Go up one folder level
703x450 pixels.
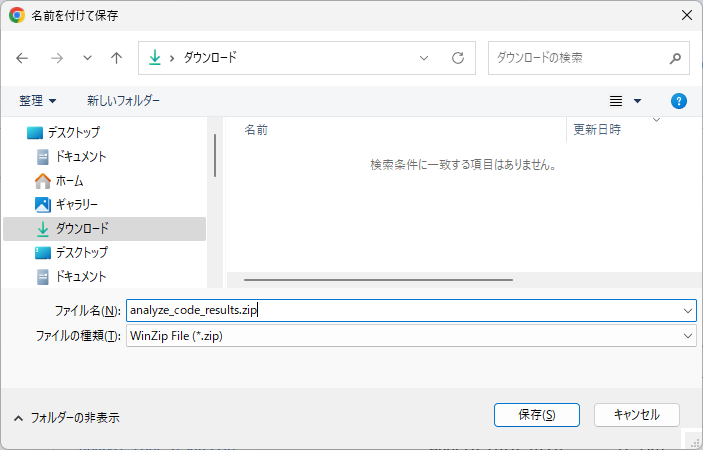click(117, 58)
